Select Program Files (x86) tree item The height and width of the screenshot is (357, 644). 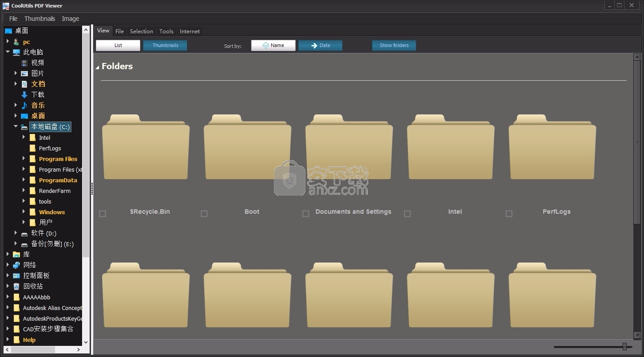pos(61,169)
